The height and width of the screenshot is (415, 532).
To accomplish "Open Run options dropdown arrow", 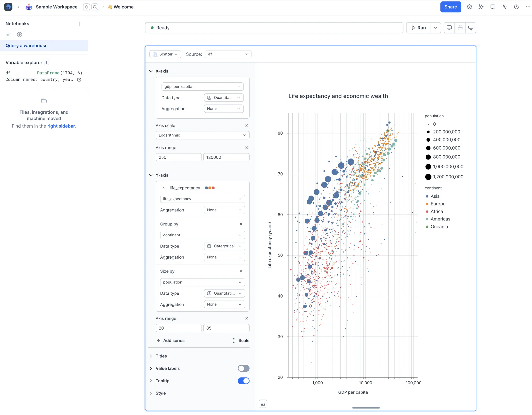I will pos(435,28).
